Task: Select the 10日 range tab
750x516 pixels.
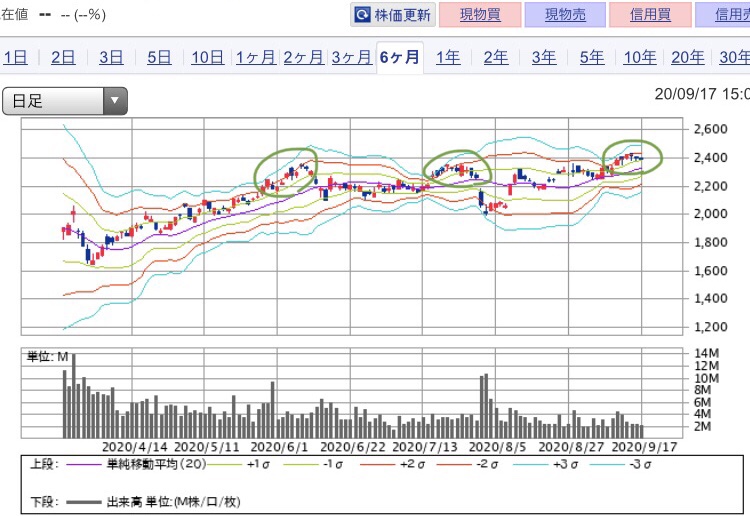Action: [x=207, y=57]
